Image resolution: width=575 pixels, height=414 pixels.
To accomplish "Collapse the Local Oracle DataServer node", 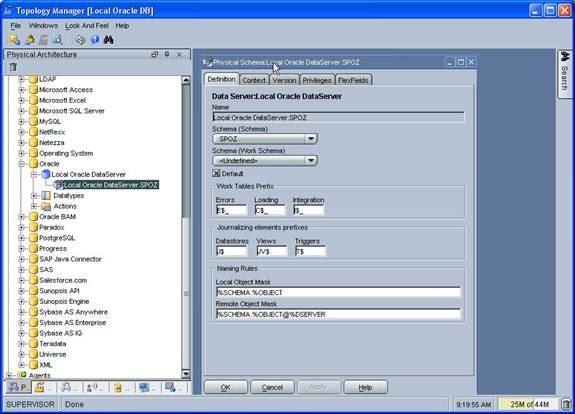I will pos(34,174).
